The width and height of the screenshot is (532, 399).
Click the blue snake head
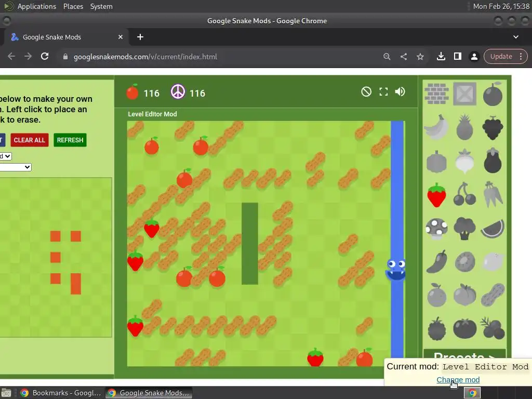[395, 270]
